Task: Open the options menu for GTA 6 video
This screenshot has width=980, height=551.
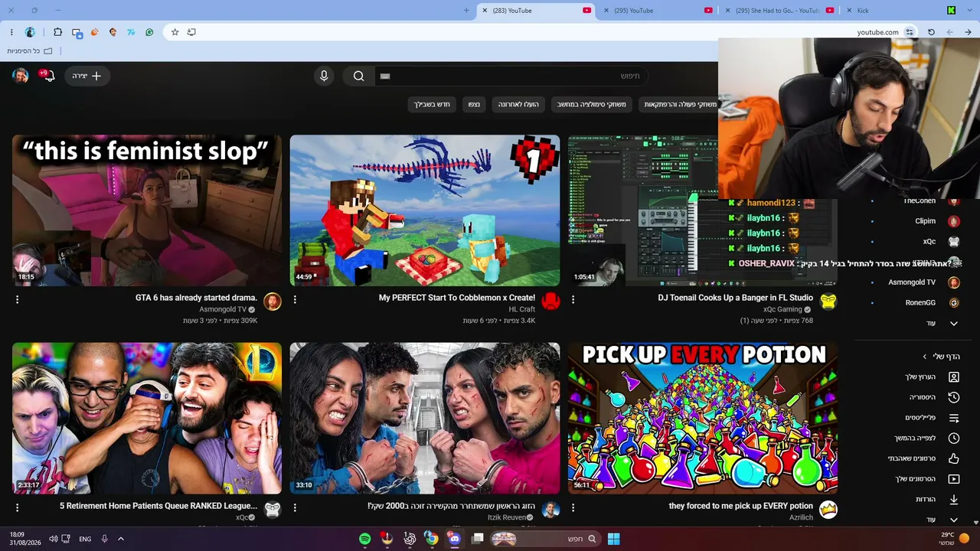Action: (x=17, y=299)
